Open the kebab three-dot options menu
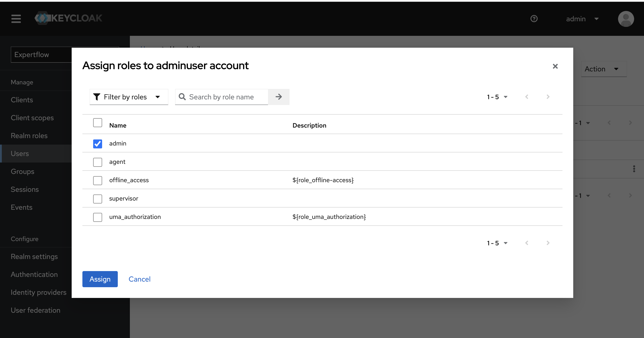The image size is (644, 338). coord(634,169)
